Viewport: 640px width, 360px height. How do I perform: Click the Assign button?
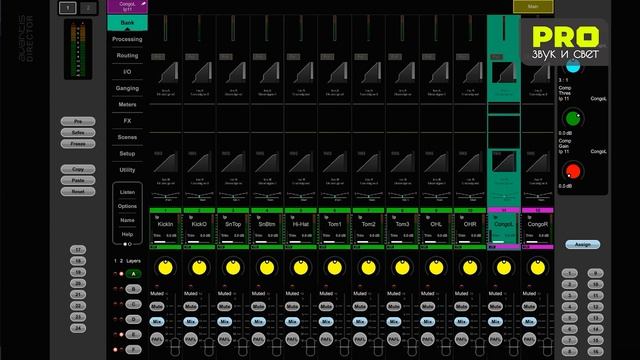tap(582, 244)
